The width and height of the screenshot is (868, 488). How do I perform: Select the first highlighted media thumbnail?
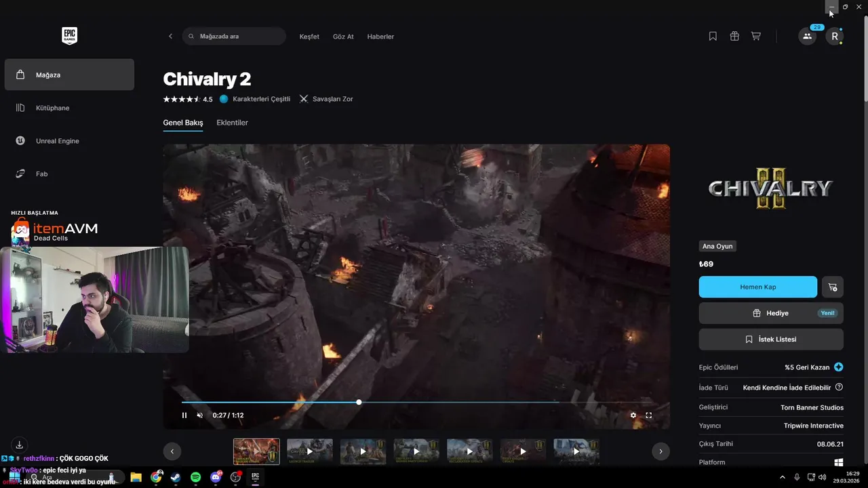(x=256, y=451)
